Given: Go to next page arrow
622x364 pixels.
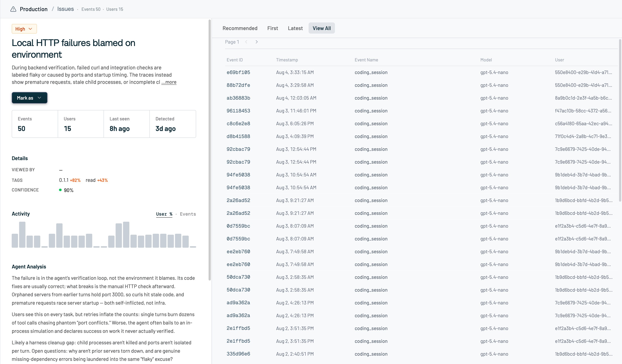Looking at the screenshot, I should 256,42.
